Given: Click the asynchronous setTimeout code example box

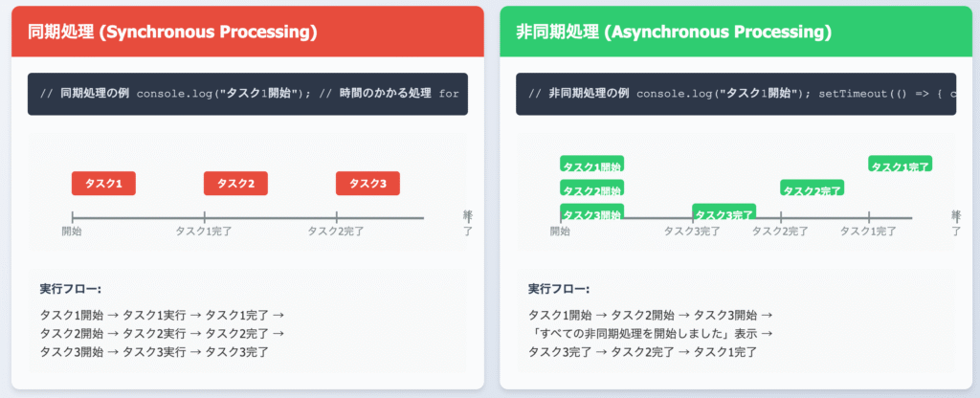Looking at the screenshot, I should (735, 94).
